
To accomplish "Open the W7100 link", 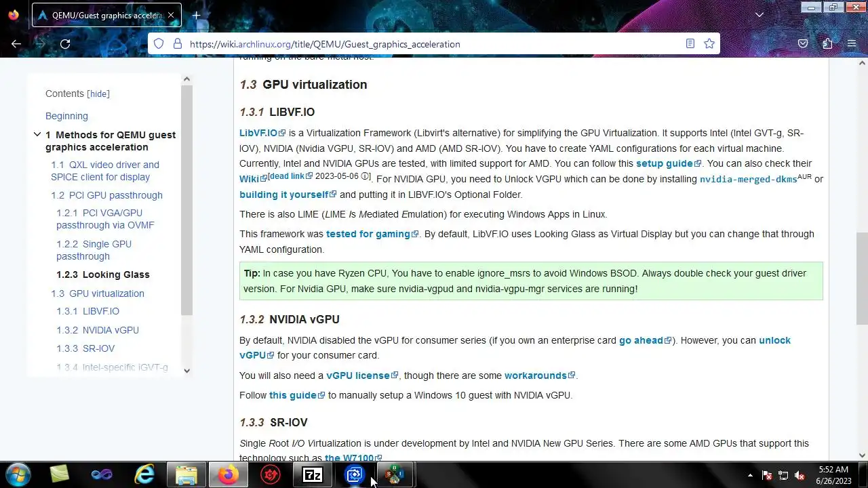I will pyautogui.click(x=353, y=458).
